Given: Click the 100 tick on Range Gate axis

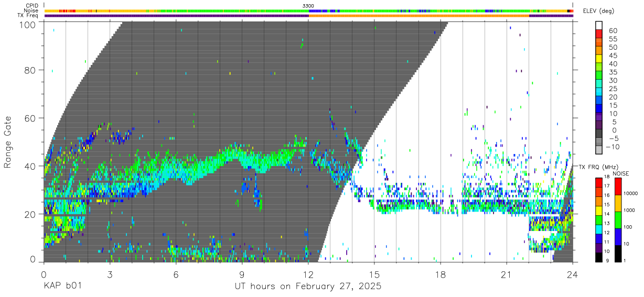Looking at the screenshot, I should click(28, 24).
